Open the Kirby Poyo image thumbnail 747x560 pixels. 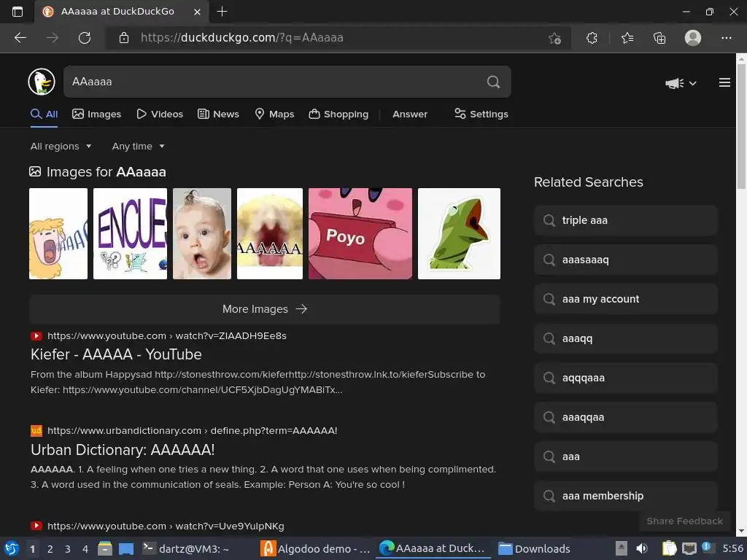click(x=360, y=233)
